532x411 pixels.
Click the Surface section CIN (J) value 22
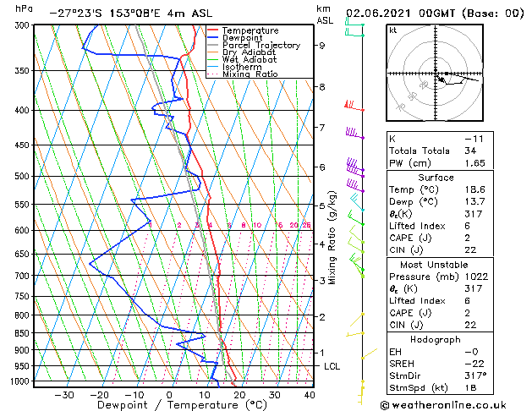point(470,250)
